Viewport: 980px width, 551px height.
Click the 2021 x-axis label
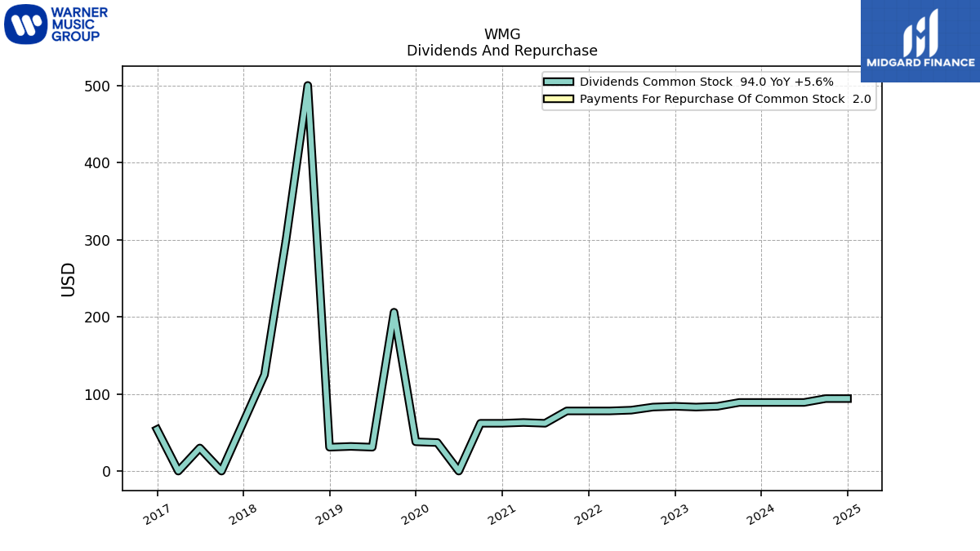pyautogui.click(x=502, y=513)
